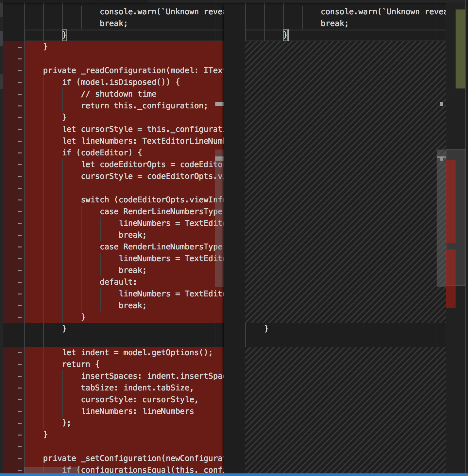This screenshot has height=476, width=468.
Task: Click the 'return this._configuration;' line
Action: (x=144, y=106)
